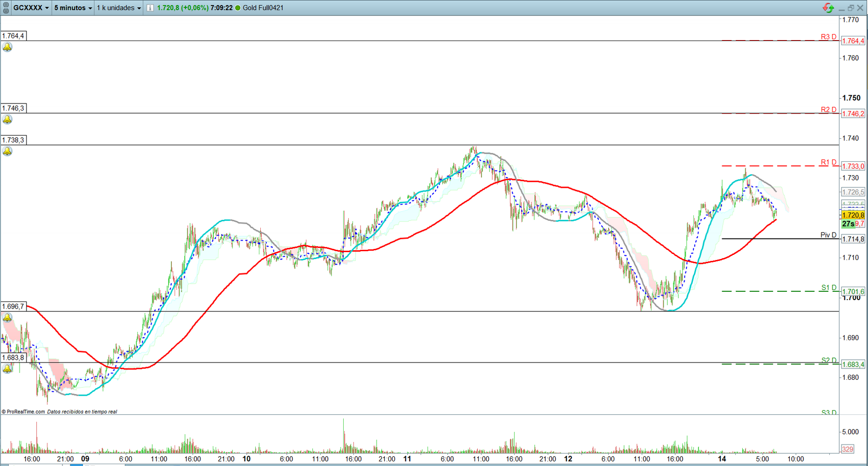The image size is (868, 466).
Task: Open the 5 minutos timeframe dropdown
Action: [x=73, y=8]
